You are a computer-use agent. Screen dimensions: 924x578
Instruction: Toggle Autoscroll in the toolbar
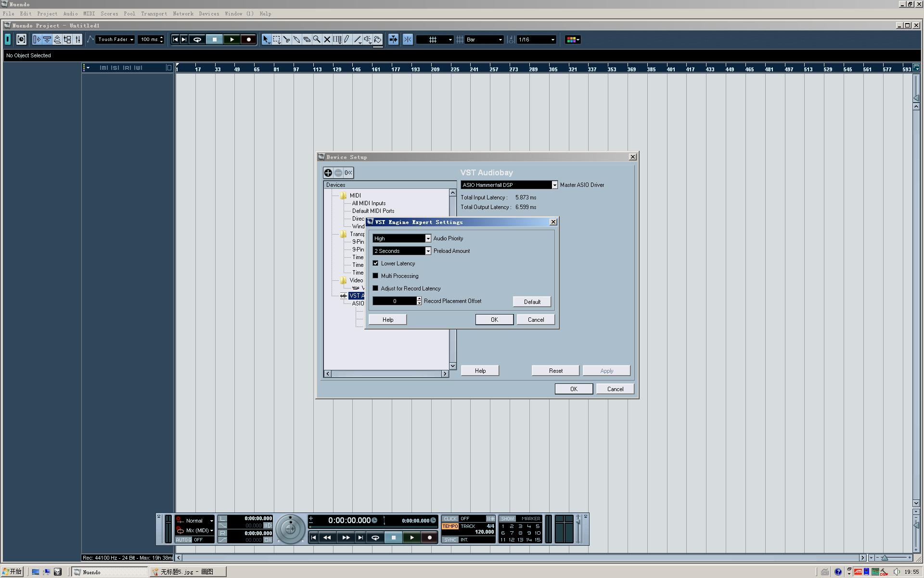[393, 39]
